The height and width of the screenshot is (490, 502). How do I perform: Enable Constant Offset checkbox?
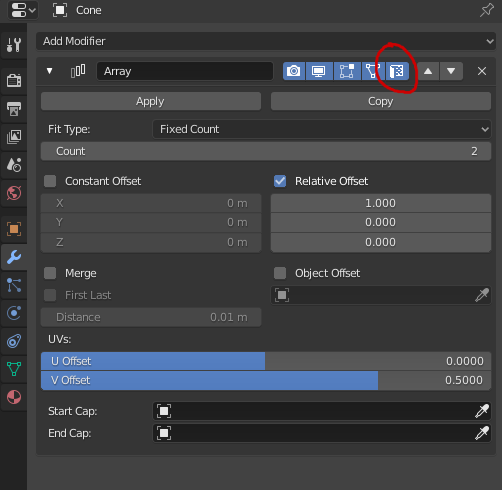(x=50, y=181)
